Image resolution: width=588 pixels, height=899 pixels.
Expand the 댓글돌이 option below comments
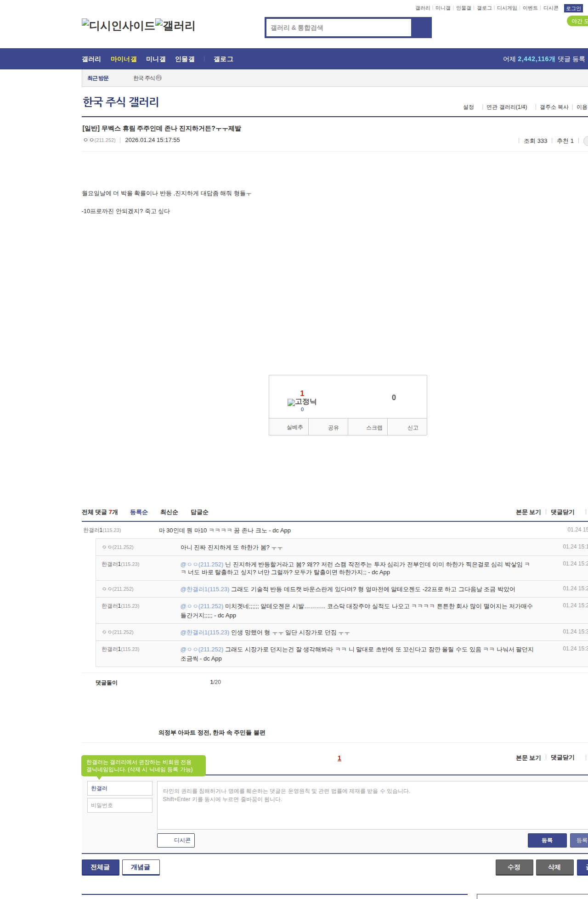(106, 683)
